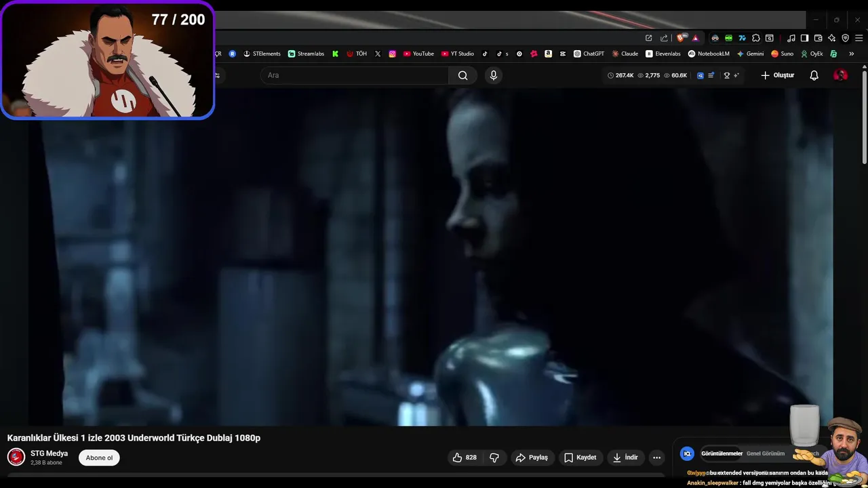Image resolution: width=868 pixels, height=488 pixels.
Task: Open the ChatGPT bookmark
Action: coord(589,54)
